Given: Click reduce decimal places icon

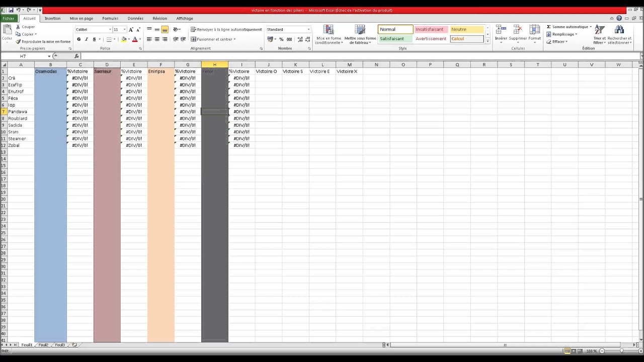Looking at the screenshot, I should (x=307, y=39).
